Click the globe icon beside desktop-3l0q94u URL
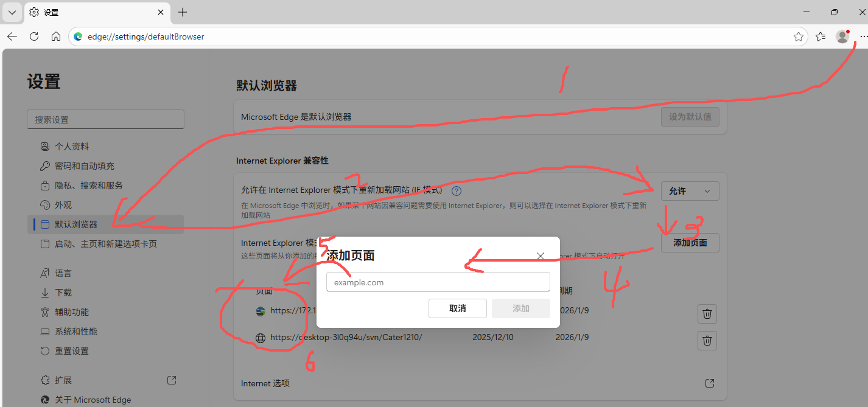 pyautogui.click(x=261, y=338)
